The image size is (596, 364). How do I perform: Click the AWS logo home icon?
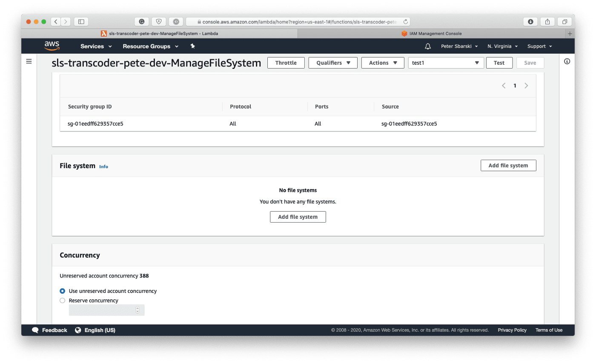click(x=52, y=46)
